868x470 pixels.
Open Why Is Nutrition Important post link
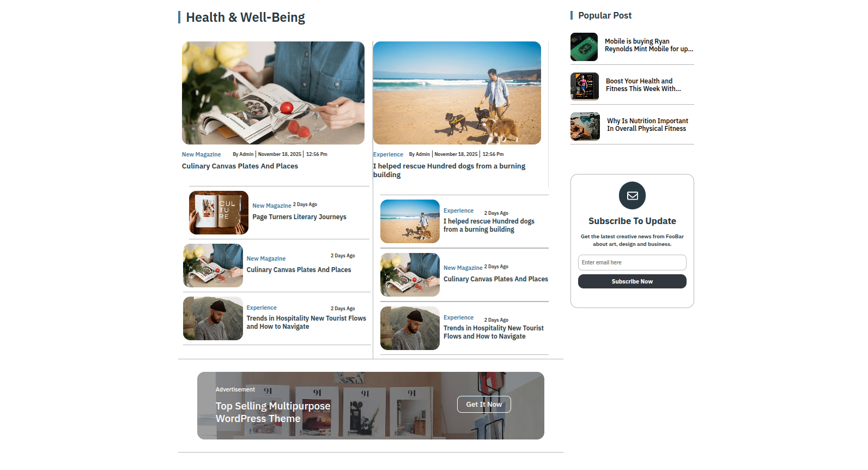pos(647,125)
